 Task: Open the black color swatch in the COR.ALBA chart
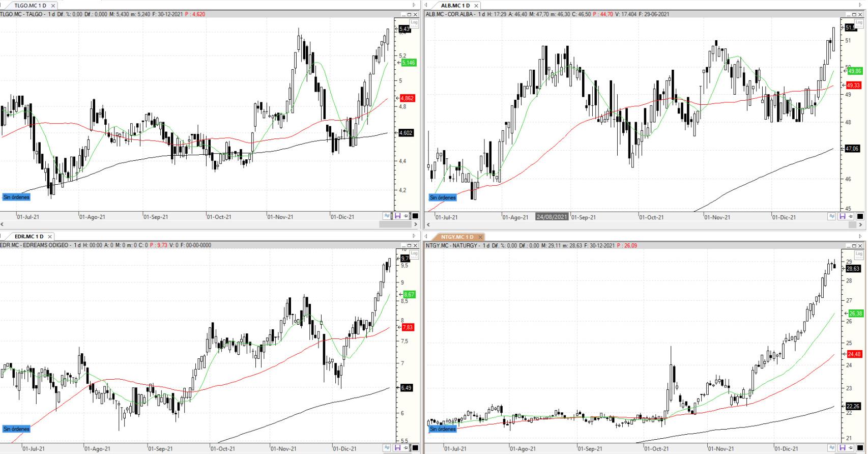(860, 217)
